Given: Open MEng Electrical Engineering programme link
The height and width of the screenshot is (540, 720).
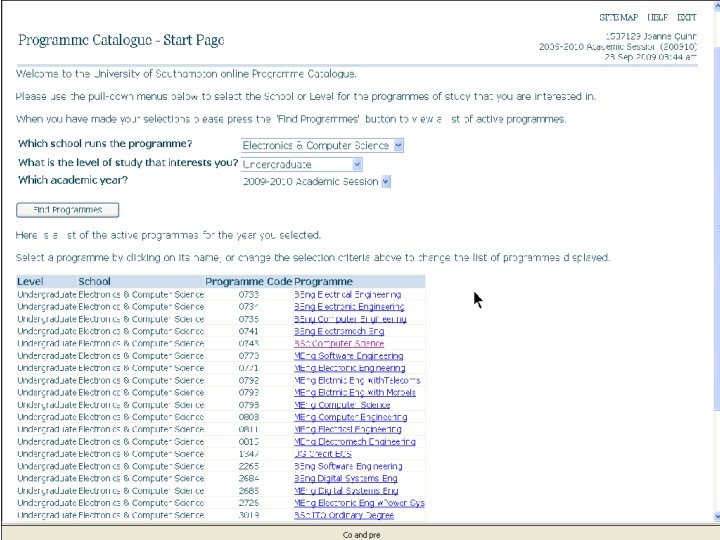Looking at the screenshot, I should click(348, 429).
